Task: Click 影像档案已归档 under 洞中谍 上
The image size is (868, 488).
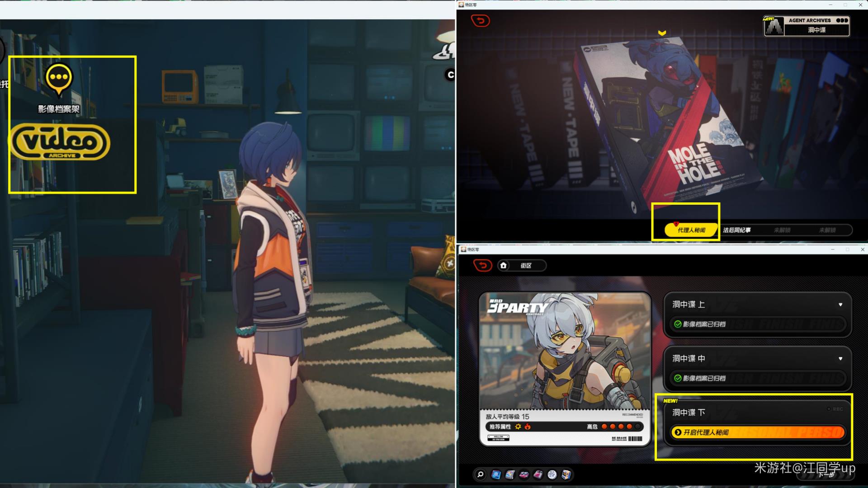Action: pyautogui.click(x=704, y=324)
